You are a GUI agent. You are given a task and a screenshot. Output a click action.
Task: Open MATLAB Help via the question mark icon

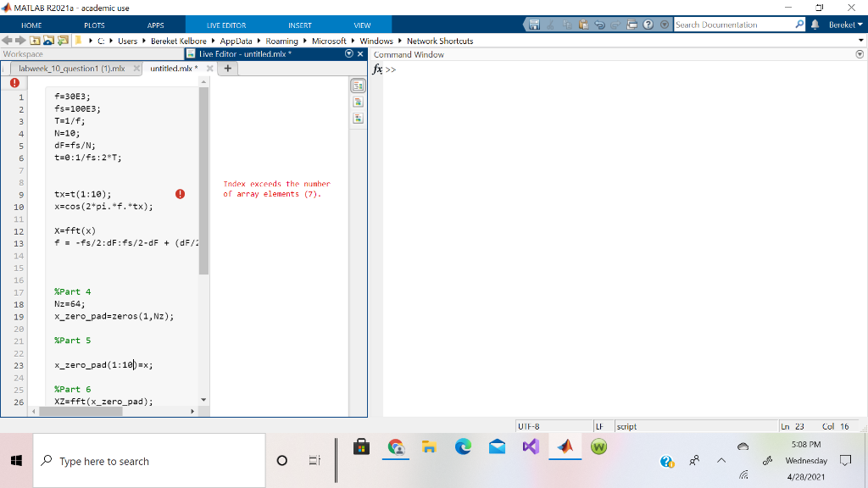(648, 25)
